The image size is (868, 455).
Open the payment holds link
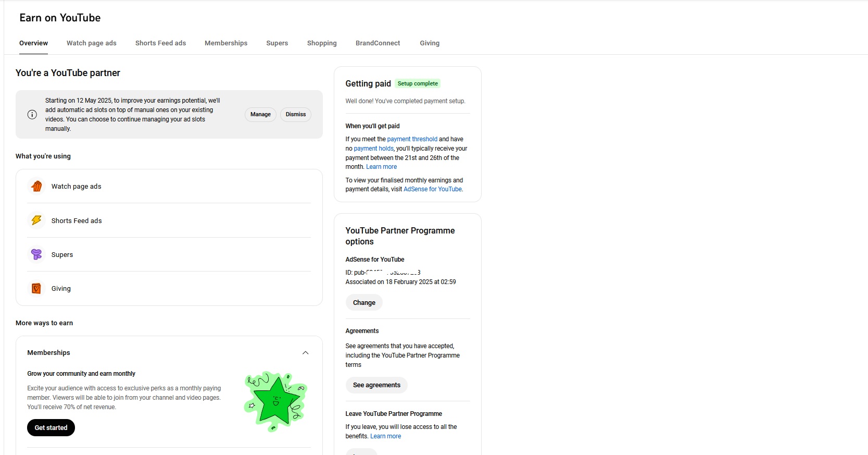tap(374, 149)
